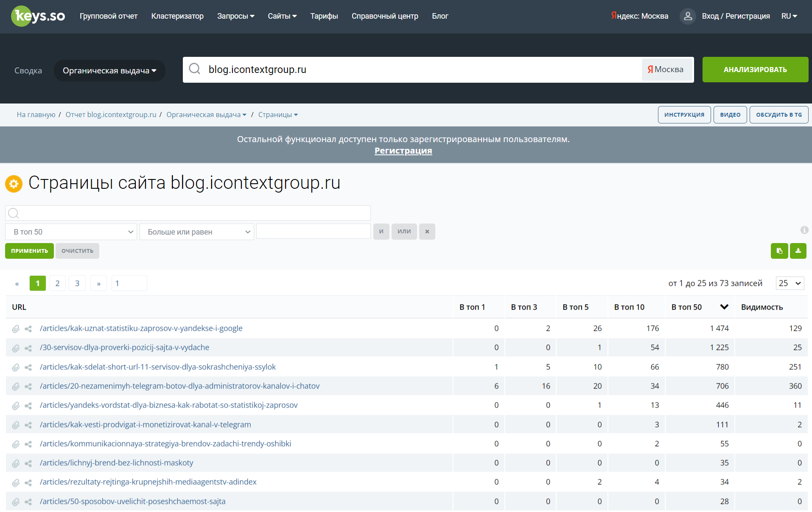This screenshot has width=812, height=512.
Task: Expand the RU language selector
Action: 789,16
